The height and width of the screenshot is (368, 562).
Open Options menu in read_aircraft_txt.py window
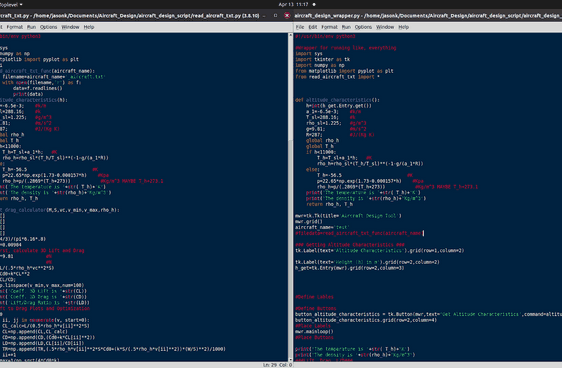[48, 27]
